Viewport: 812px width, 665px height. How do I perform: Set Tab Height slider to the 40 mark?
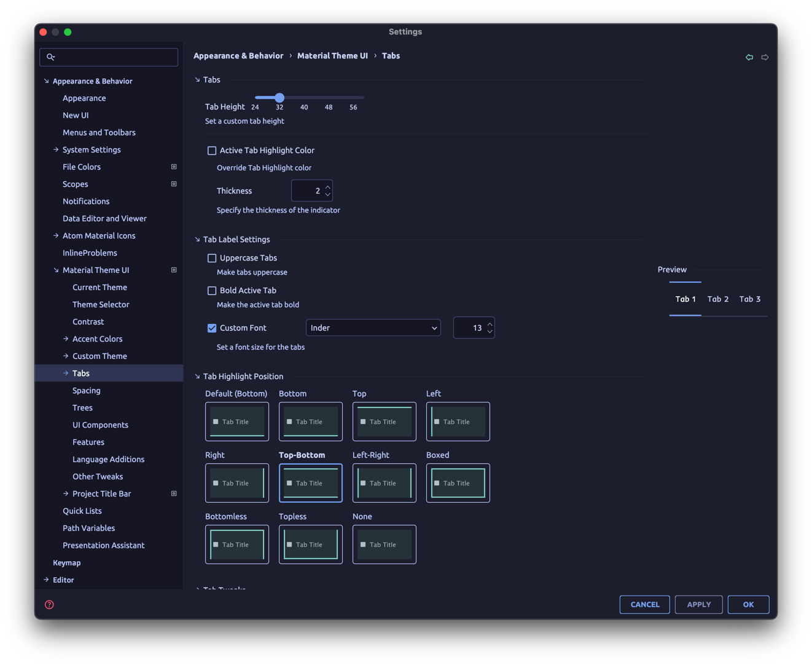[304, 98]
